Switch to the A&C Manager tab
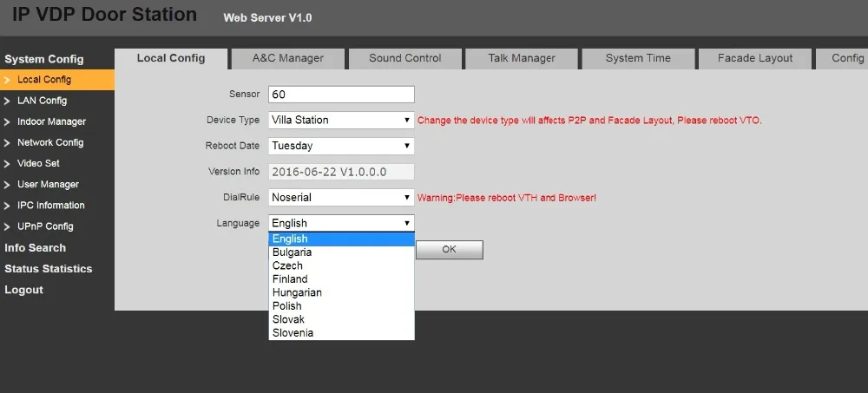 coord(288,58)
